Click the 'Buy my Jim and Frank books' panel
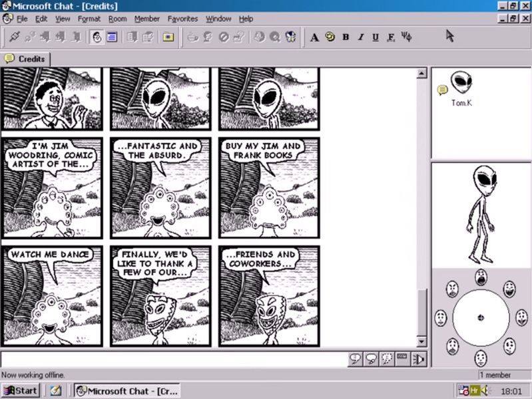532x399 pixels. [269, 188]
